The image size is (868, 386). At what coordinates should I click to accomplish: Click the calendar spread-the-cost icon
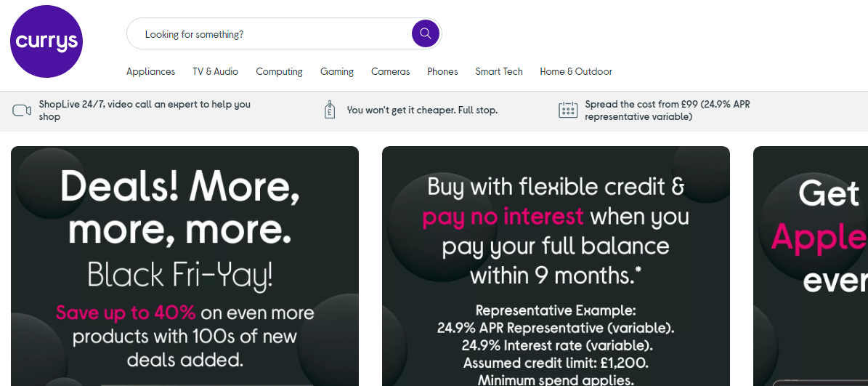tap(567, 110)
